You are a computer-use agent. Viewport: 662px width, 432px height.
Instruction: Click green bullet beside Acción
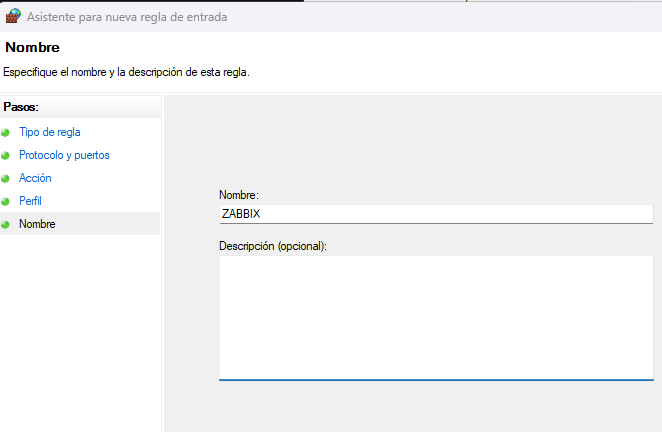pyautogui.click(x=5, y=178)
